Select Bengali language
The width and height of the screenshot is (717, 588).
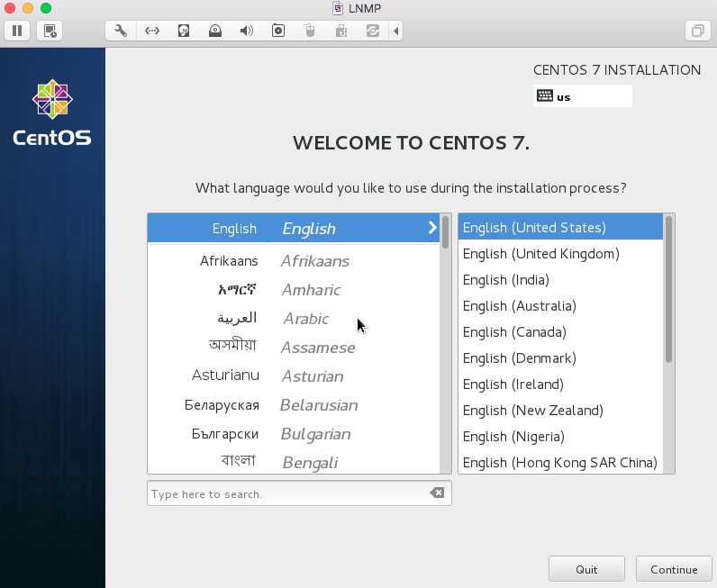[293, 462]
